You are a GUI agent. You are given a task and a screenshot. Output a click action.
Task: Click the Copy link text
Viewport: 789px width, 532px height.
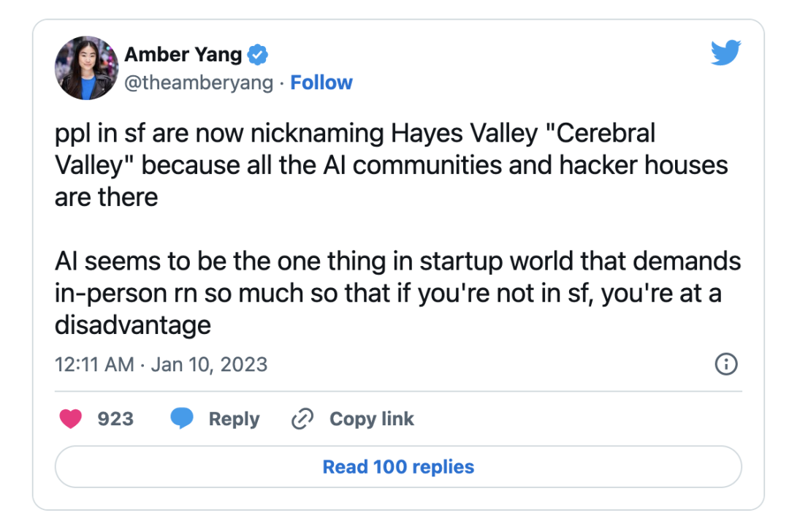(x=371, y=419)
